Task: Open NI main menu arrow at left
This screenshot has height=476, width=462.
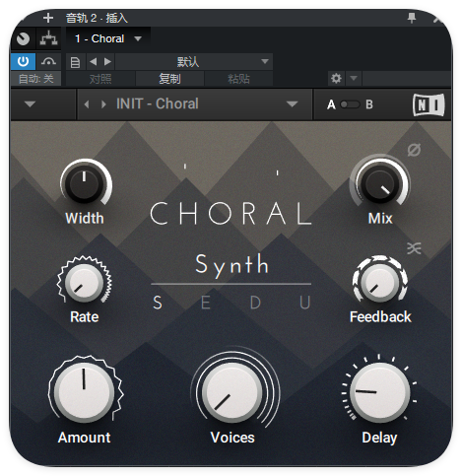Action: pyautogui.click(x=30, y=104)
